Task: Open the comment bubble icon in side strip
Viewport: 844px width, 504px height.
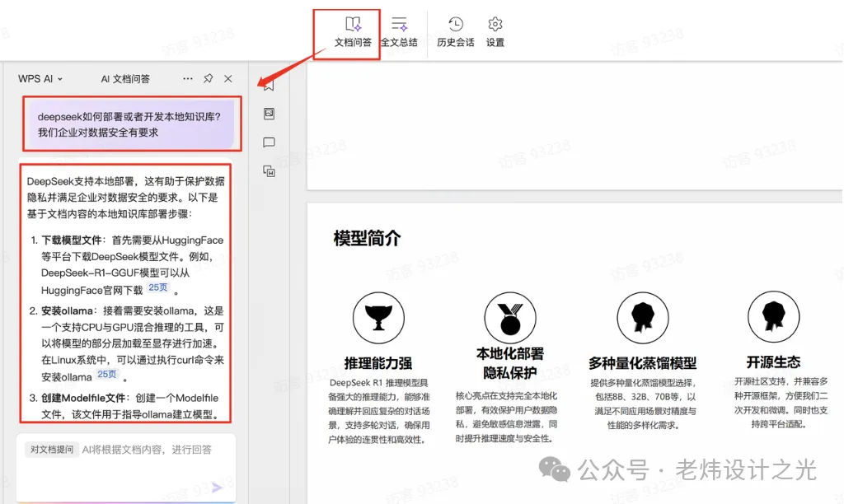Action: tap(270, 142)
